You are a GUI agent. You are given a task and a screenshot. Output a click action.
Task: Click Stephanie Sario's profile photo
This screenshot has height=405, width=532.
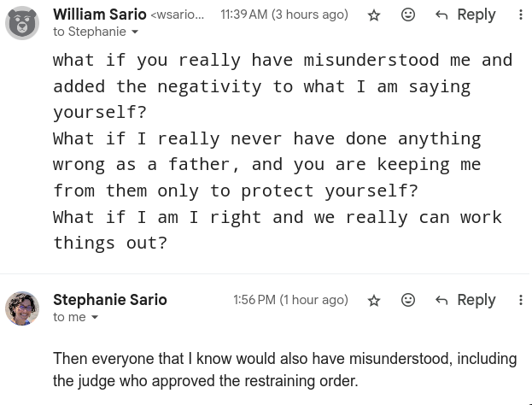[22, 308]
